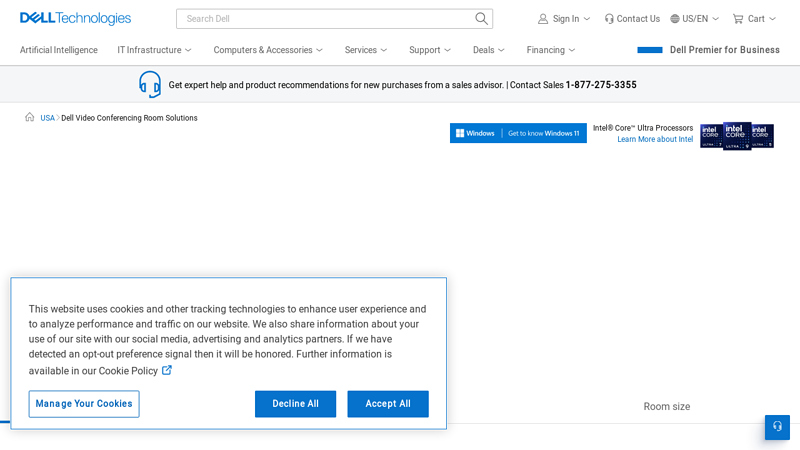The image size is (800, 450).
Task: Expand the Computers & Accessories menu
Action: [x=268, y=50]
